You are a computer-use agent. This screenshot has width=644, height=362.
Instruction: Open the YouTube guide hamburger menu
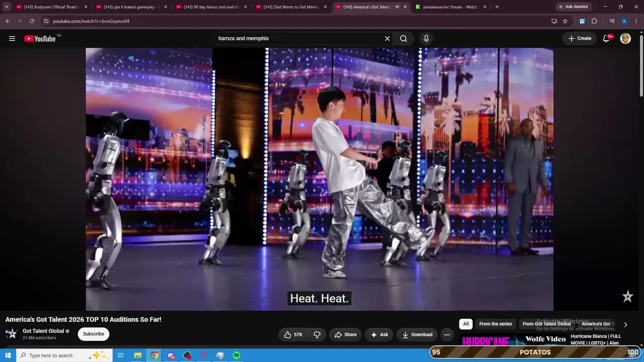point(12,39)
